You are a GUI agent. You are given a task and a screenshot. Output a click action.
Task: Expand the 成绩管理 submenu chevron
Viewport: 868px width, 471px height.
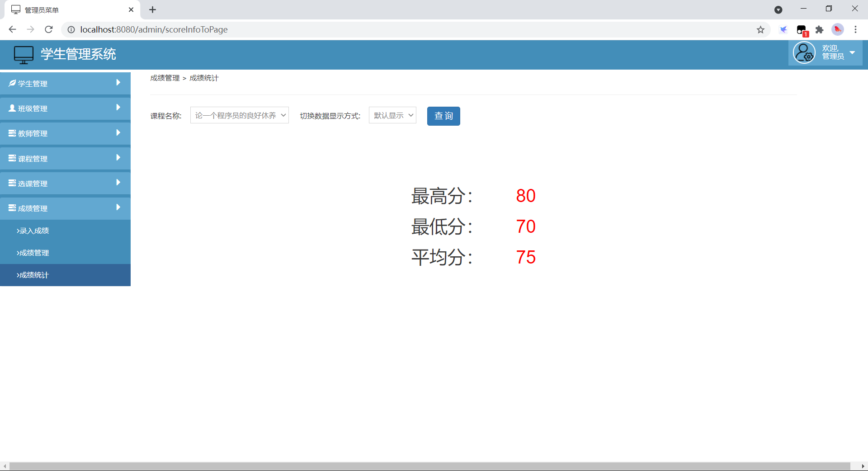(118, 208)
